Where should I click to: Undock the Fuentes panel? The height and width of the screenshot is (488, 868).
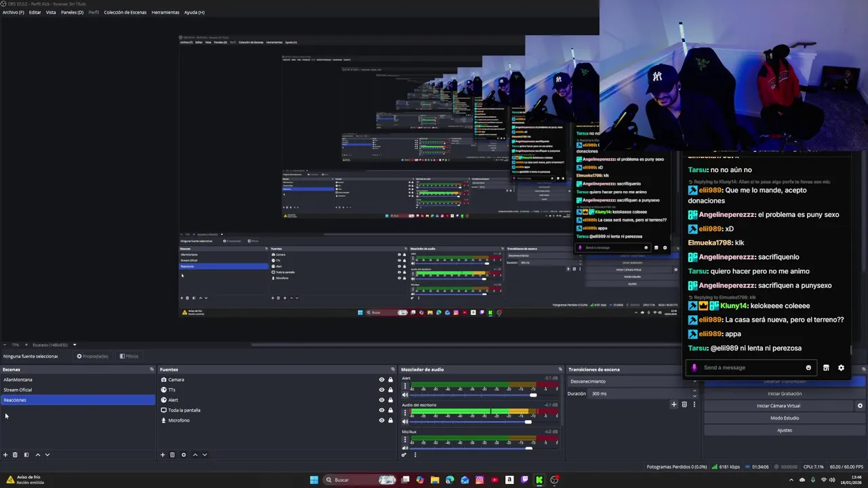393,369
